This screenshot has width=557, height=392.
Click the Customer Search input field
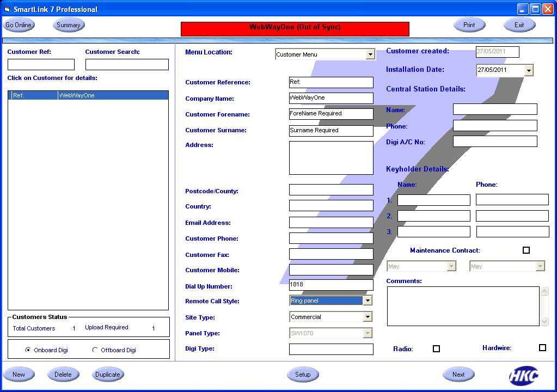[127, 65]
